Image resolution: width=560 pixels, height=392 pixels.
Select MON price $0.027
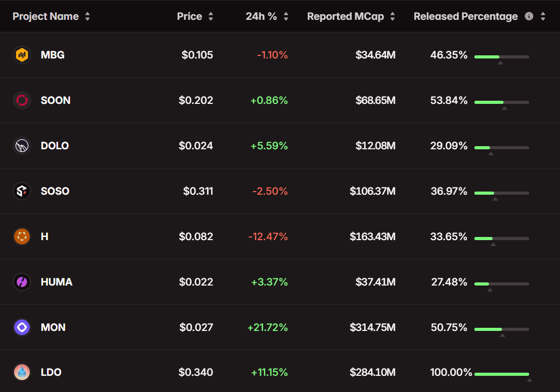(x=196, y=327)
